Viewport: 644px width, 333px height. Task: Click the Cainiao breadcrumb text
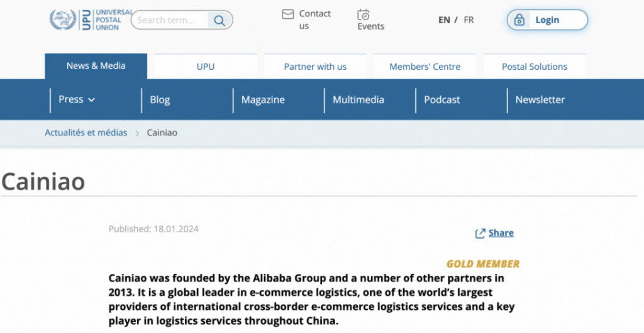pyautogui.click(x=162, y=133)
